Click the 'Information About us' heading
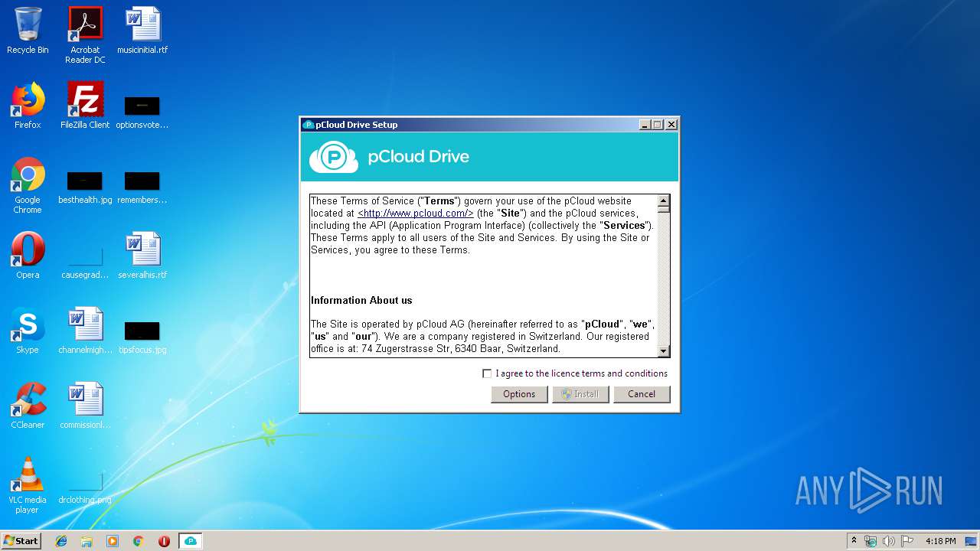 point(361,300)
